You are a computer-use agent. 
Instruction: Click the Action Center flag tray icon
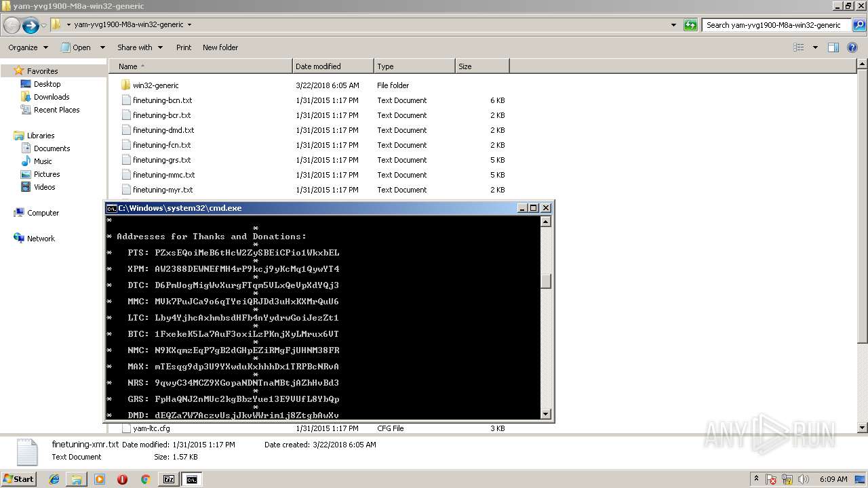point(771,479)
